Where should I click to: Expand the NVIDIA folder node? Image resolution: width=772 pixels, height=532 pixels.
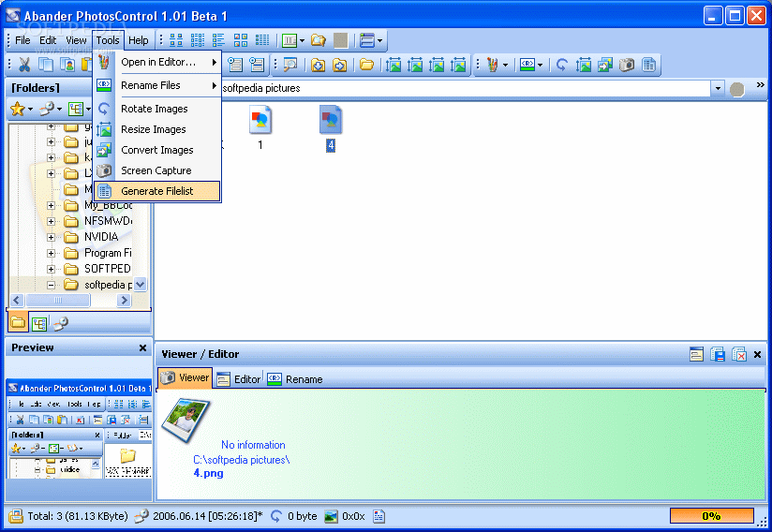pyautogui.click(x=51, y=237)
